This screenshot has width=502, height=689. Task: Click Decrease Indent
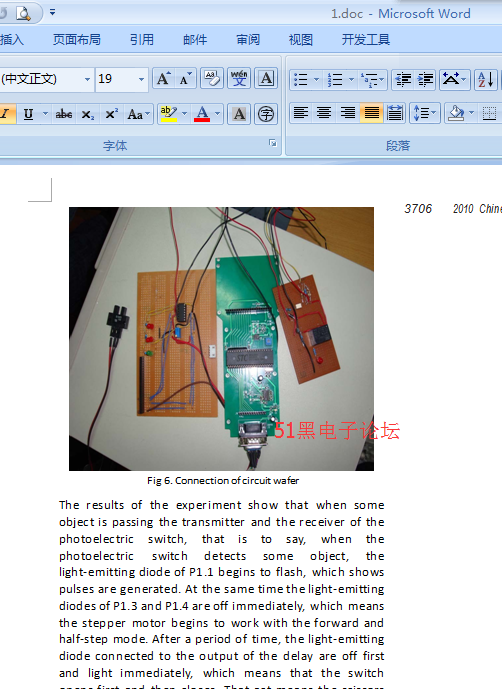pos(403,80)
